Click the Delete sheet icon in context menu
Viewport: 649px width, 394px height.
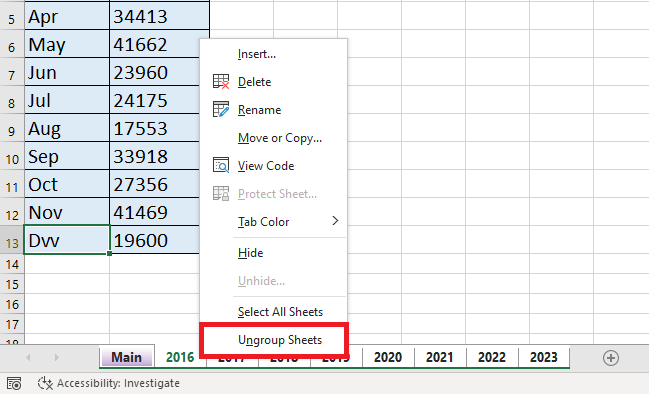[x=221, y=82]
